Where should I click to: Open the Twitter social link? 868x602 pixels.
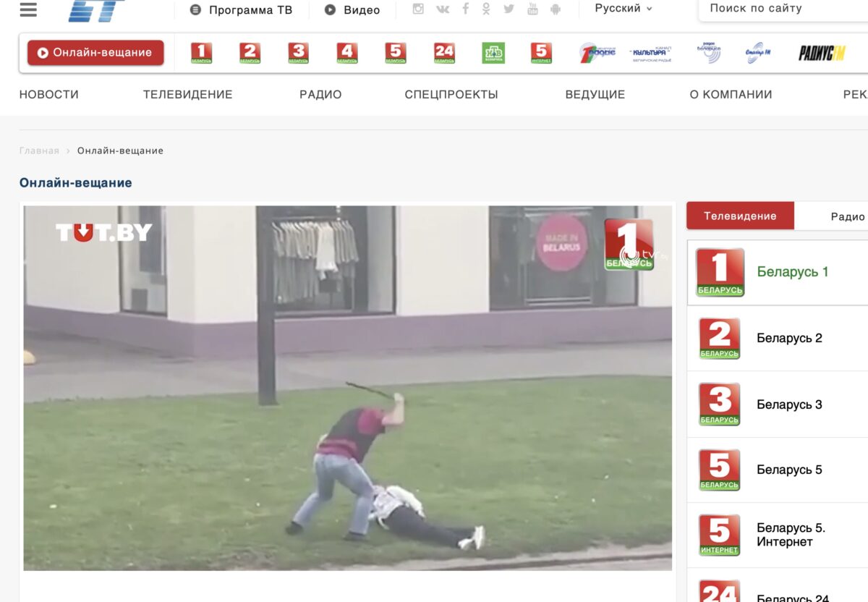509,9
